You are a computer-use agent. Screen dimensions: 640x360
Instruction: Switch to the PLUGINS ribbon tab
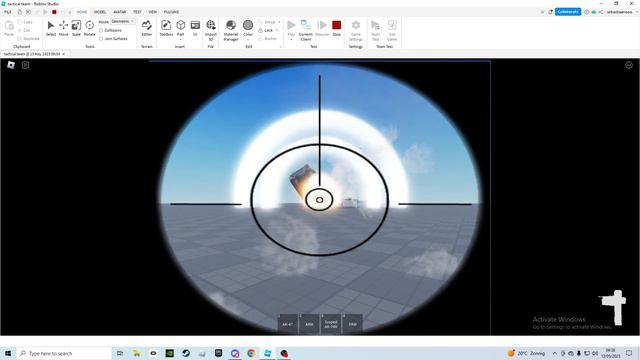[x=171, y=12]
